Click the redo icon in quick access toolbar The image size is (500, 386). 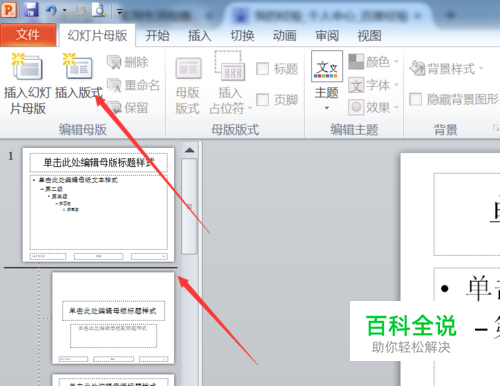point(80,11)
